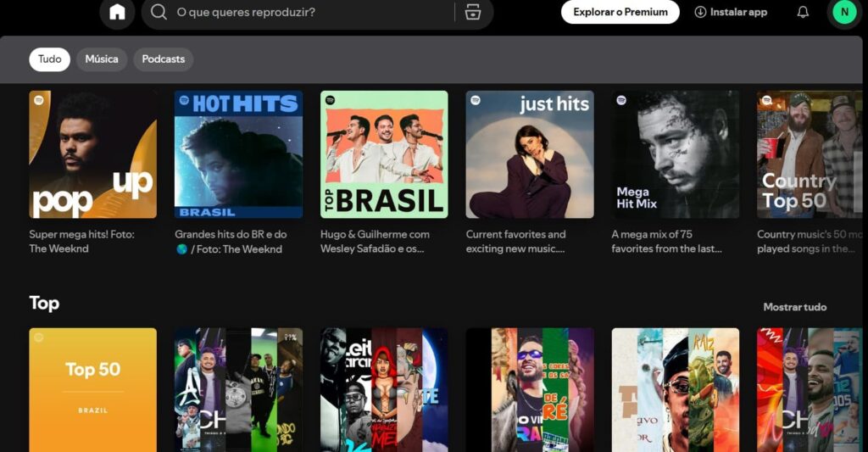Open the Browse icon in search bar
This screenshot has height=452, width=868.
473,12
